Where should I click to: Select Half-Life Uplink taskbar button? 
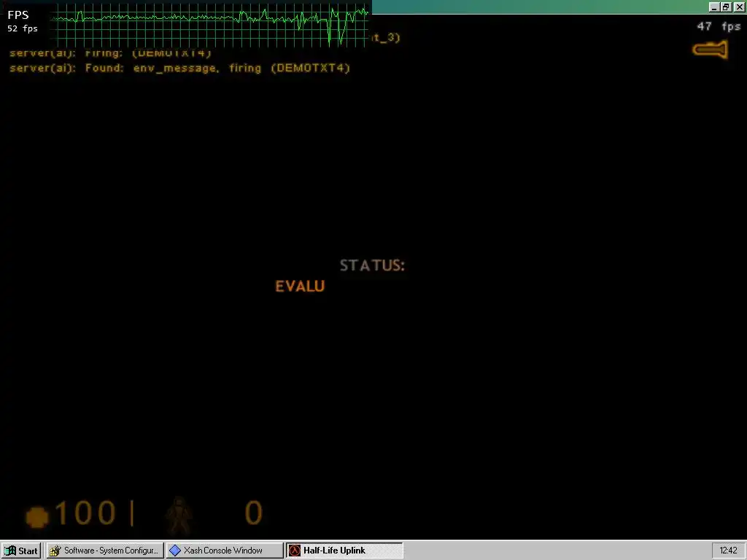coord(344,551)
